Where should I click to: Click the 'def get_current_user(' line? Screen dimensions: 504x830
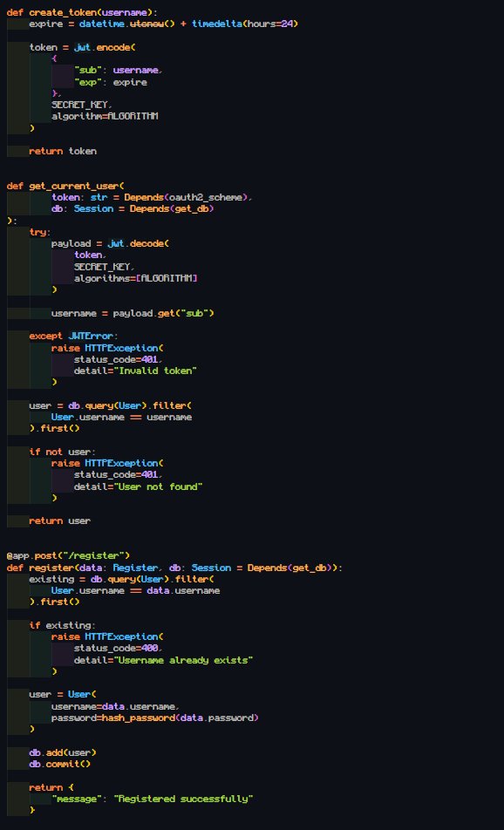[x=65, y=186]
